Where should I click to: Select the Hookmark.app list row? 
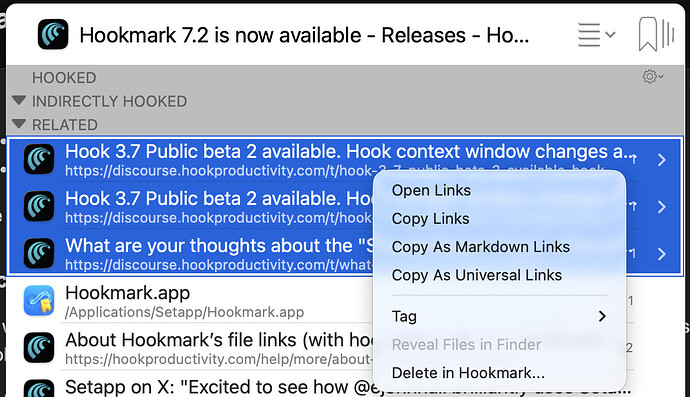(x=345, y=301)
